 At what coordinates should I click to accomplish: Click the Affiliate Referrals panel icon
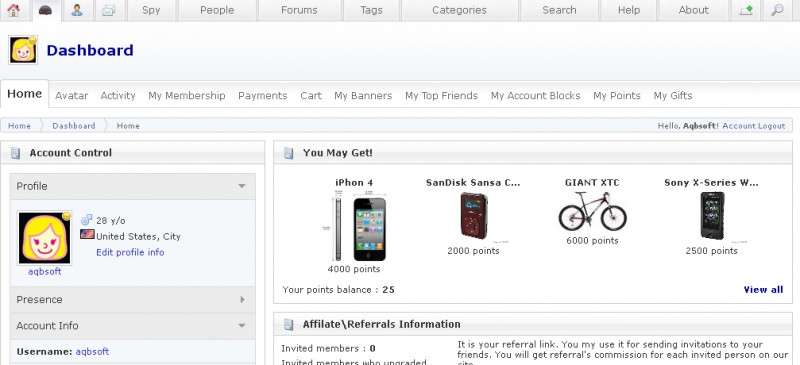[289, 324]
